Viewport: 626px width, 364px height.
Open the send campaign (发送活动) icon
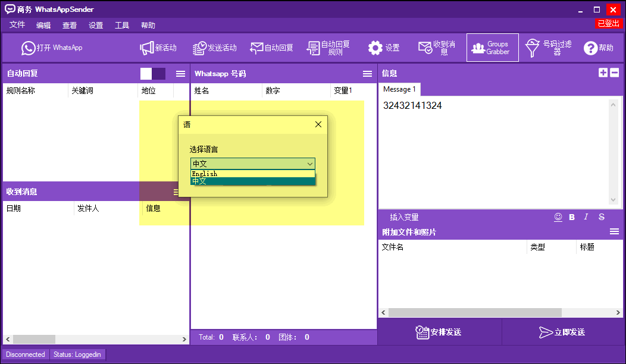pos(215,48)
